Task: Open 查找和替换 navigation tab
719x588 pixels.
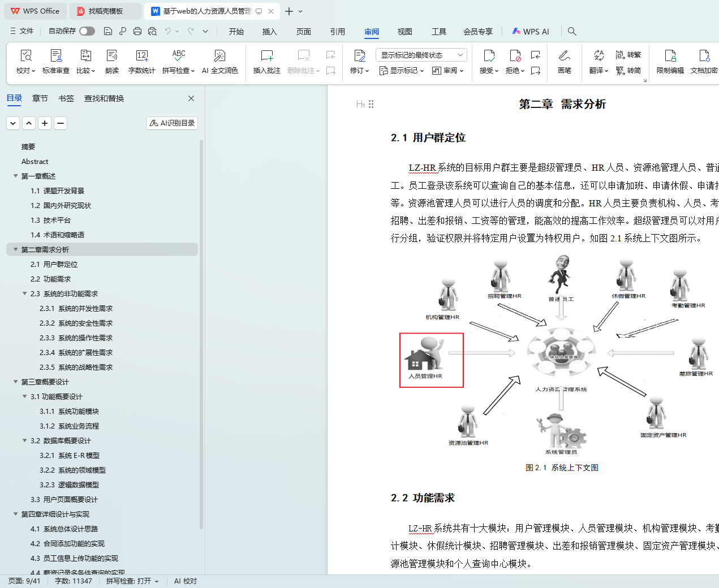Action: point(104,98)
